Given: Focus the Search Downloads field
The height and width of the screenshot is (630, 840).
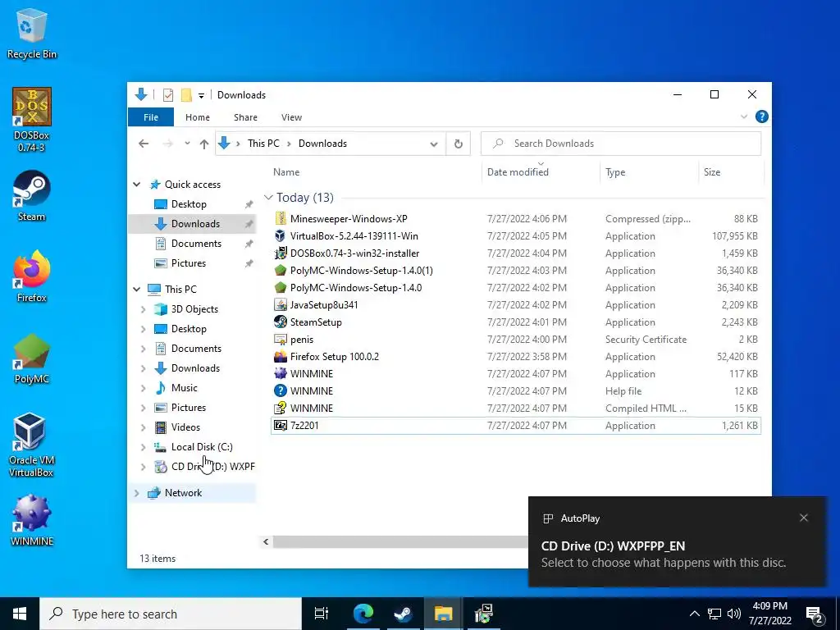Looking at the screenshot, I should point(621,144).
